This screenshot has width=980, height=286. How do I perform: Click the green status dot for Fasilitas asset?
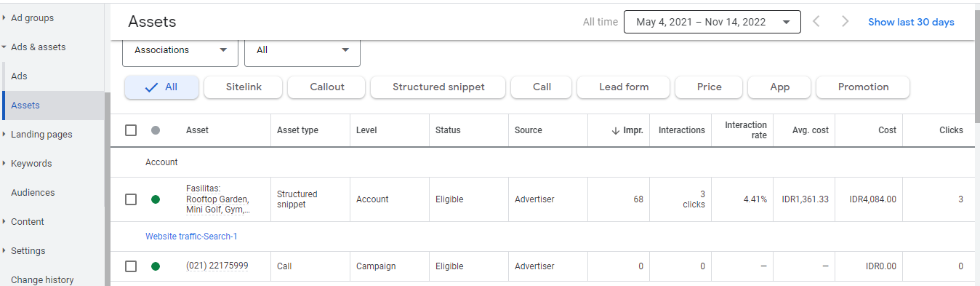coord(155,199)
